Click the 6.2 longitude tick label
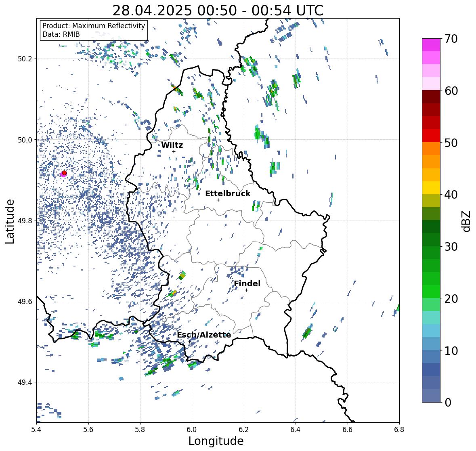 click(244, 429)
